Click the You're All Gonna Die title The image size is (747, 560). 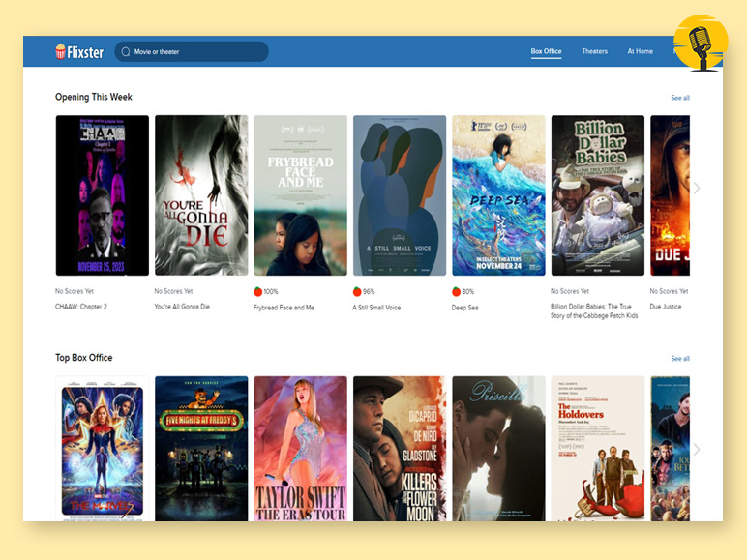point(182,307)
